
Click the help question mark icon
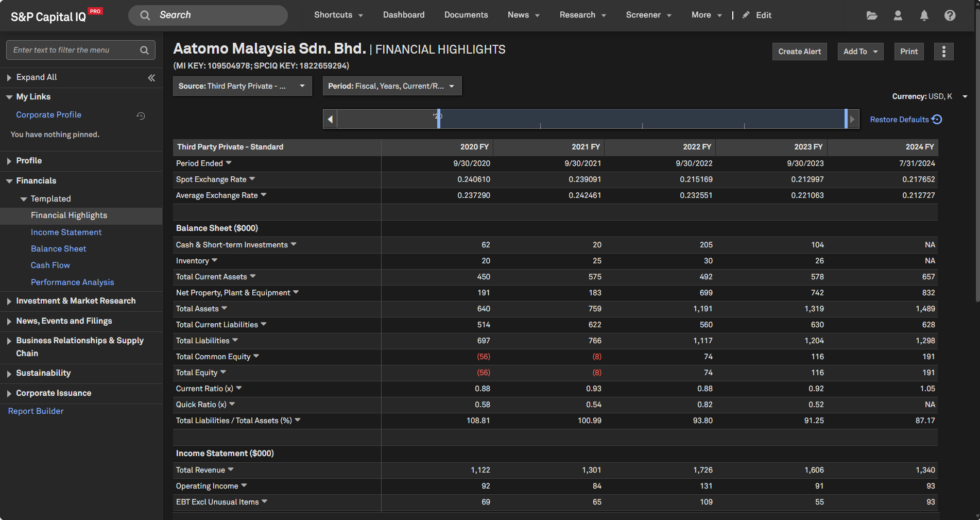[x=950, y=15]
